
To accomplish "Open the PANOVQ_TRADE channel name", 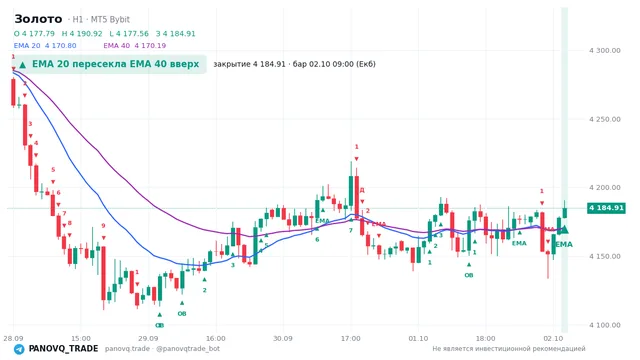I will pos(63,349).
